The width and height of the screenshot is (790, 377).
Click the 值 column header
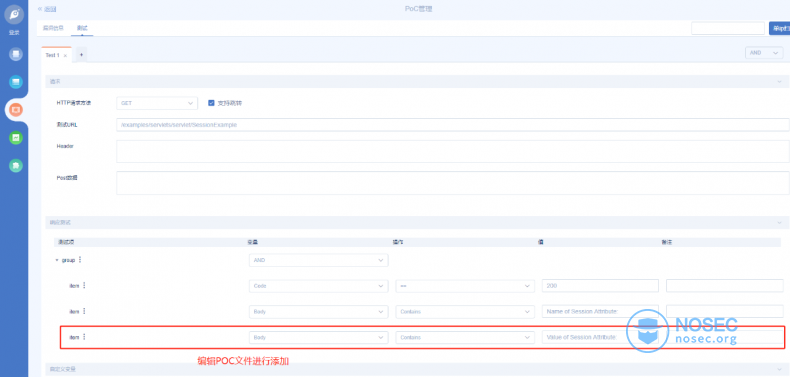click(x=541, y=242)
